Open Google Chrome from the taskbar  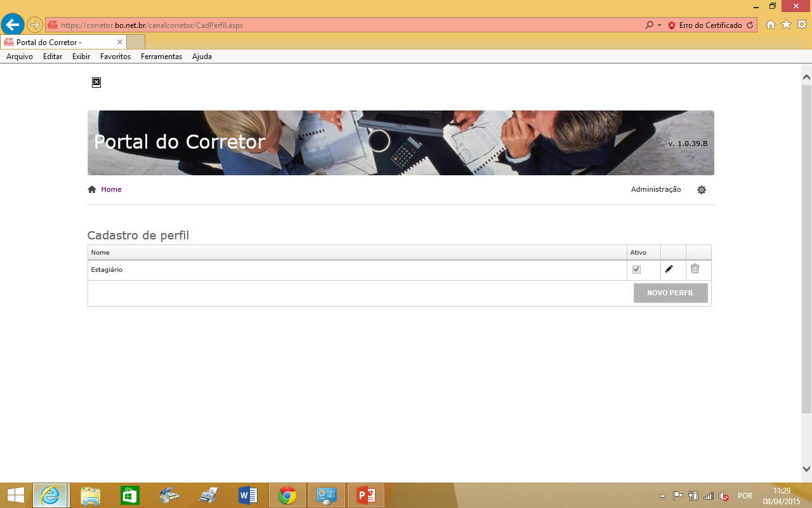pos(287,495)
